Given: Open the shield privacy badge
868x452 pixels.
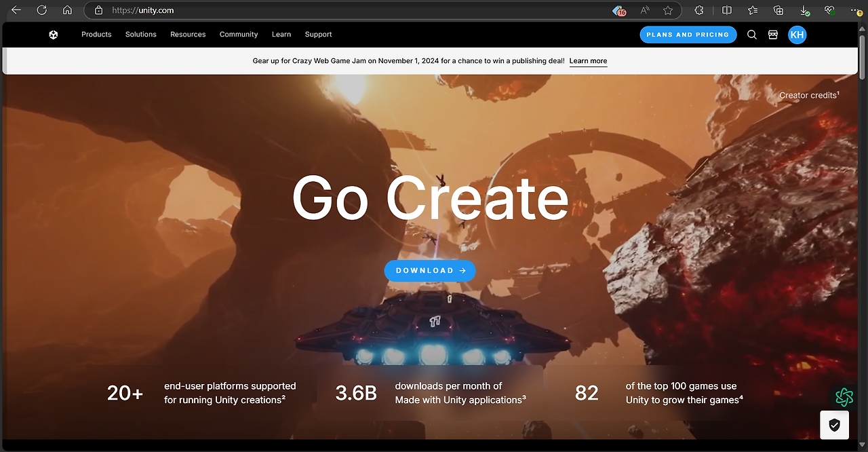Looking at the screenshot, I should pos(834,425).
